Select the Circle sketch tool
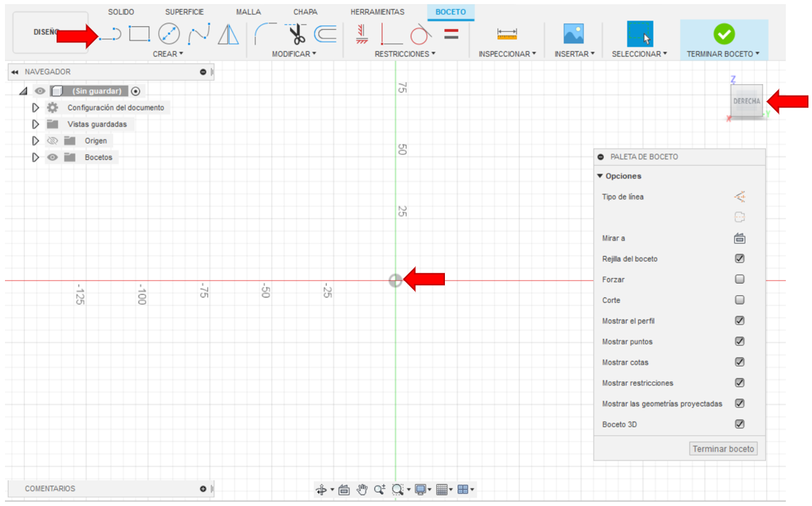 point(169,34)
